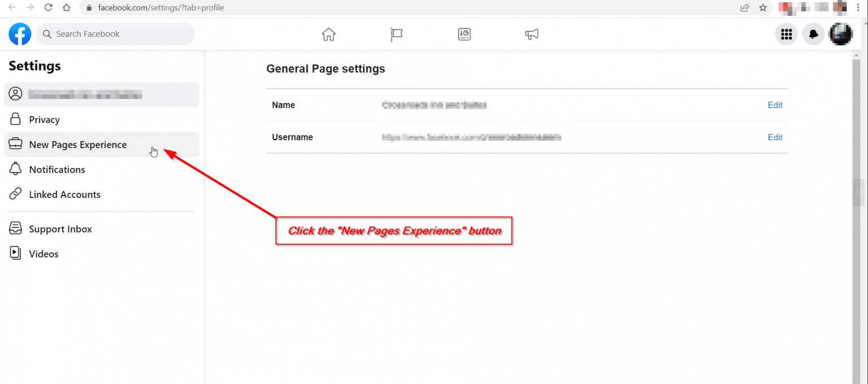Image resolution: width=868 pixels, height=384 pixels.
Task: Click the Videos icon in sidebar
Action: click(x=15, y=253)
